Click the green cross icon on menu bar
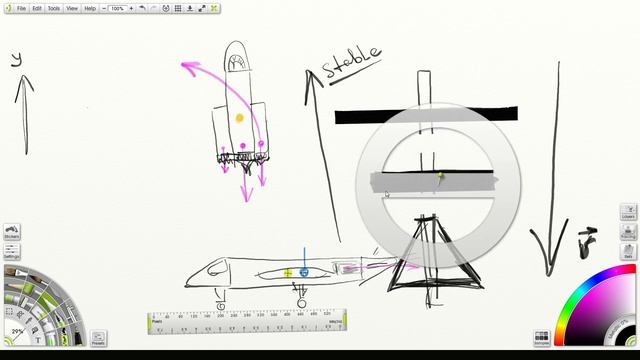Viewport: 640px width, 360px height. coord(214,8)
